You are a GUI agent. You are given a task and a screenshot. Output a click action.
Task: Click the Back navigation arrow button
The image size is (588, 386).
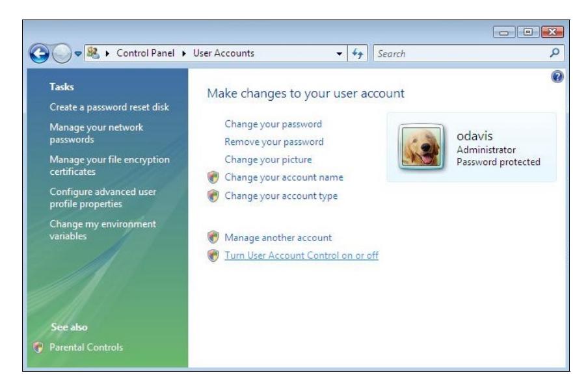pyautogui.click(x=39, y=53)
